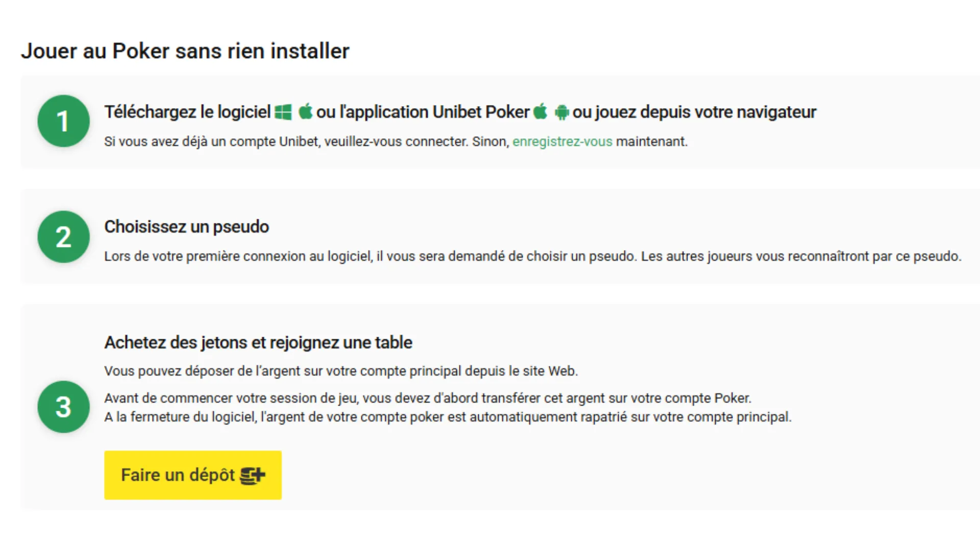Open the enregistrez-vous registration link
This screenshot has width=980, height=551.
562,141
